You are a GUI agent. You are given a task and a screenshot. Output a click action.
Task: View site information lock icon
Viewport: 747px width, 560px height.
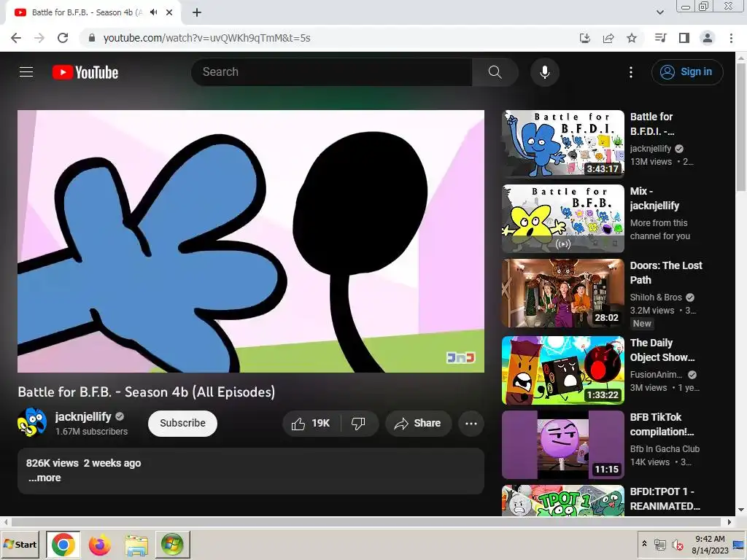[92, 38]
